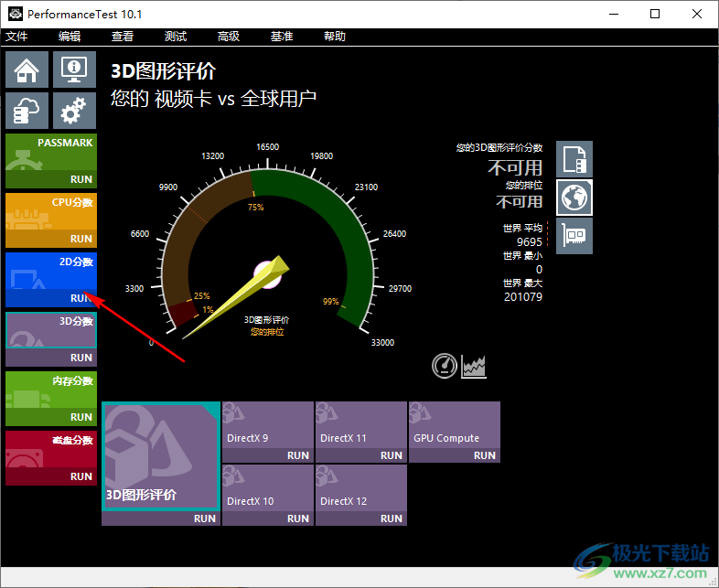Select the GPU Compute test tile
Image resolution: width=719 pixels, height=588 pixels.
point(455,425)
